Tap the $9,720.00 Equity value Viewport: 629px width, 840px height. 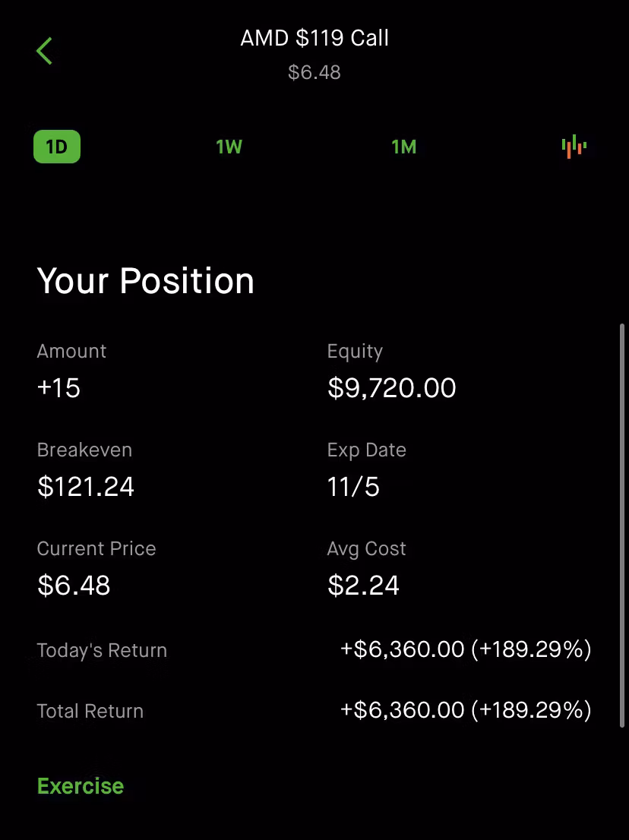point(391,388)
